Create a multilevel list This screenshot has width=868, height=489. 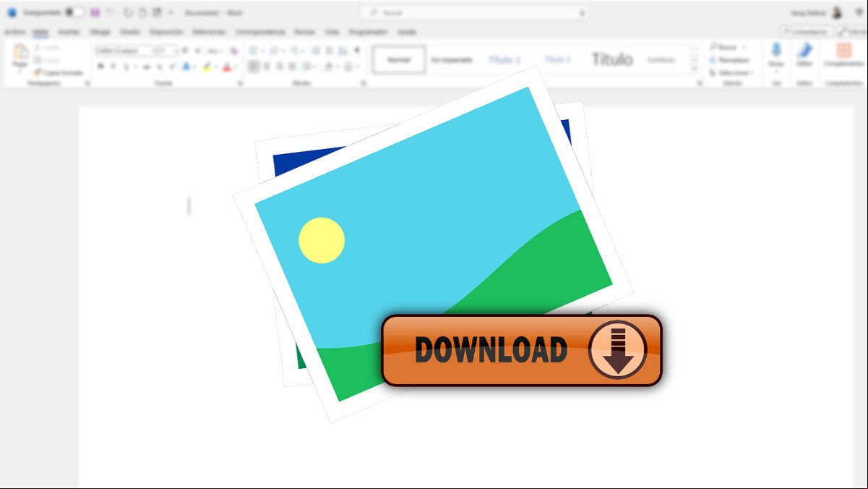[296, 51]
